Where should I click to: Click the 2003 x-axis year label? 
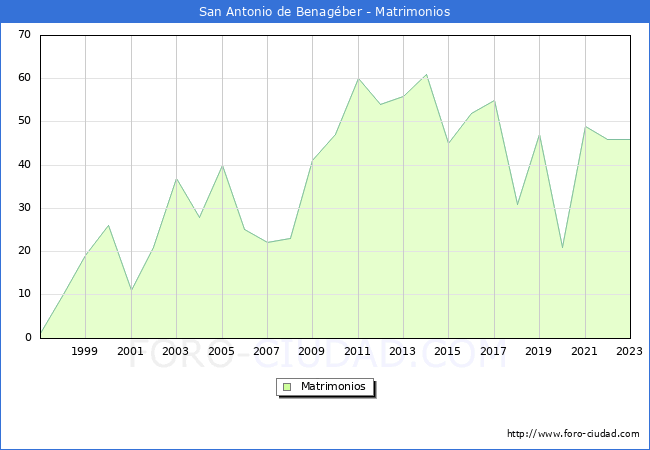coord(176,351)
